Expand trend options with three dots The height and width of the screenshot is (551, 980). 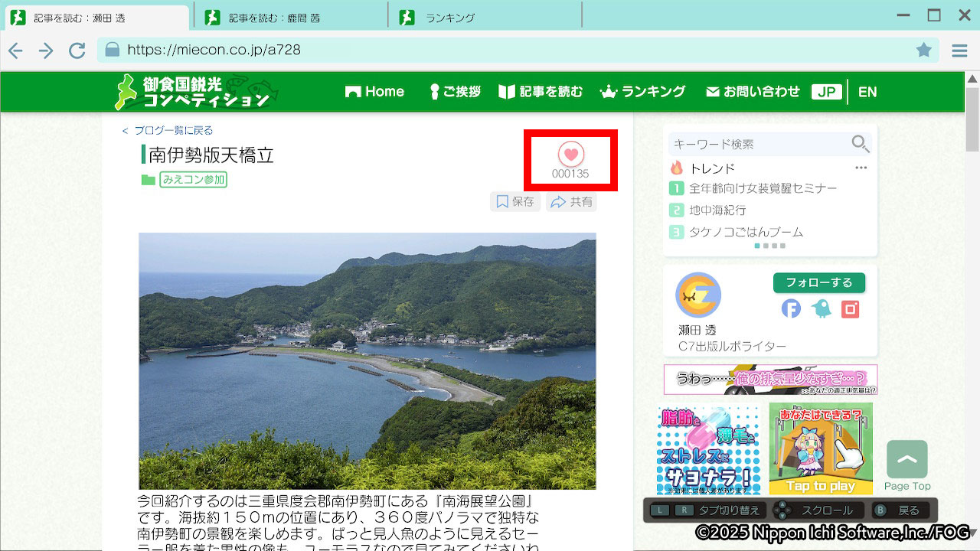pos(861,168)
